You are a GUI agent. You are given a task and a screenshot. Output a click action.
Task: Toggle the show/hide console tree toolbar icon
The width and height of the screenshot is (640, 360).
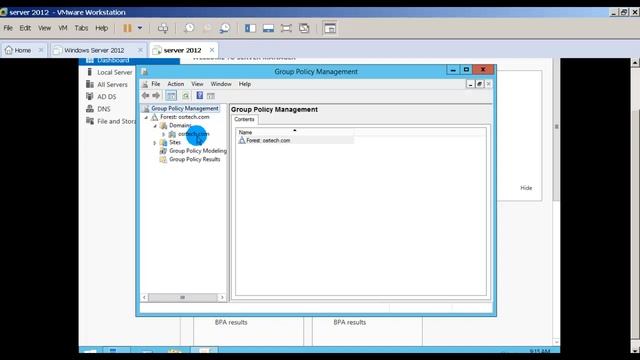(171, 96)
